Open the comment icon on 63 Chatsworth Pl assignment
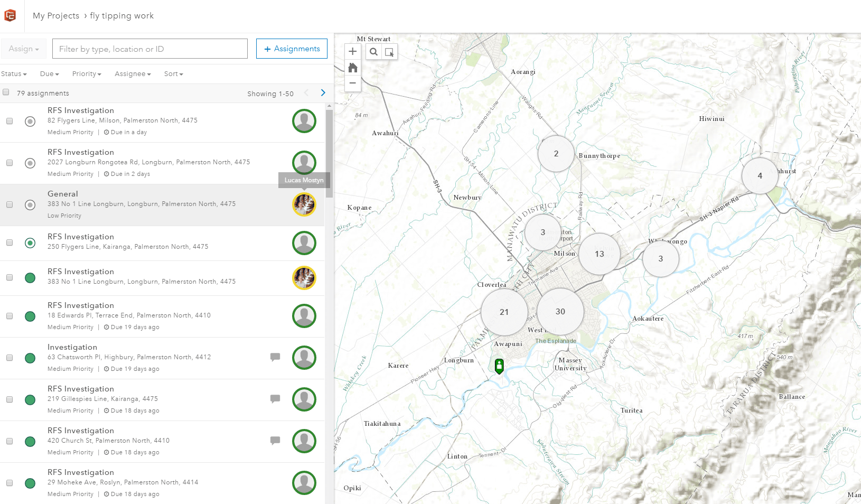861x504 pixels. pyautogui.click(x=275, y=357)
